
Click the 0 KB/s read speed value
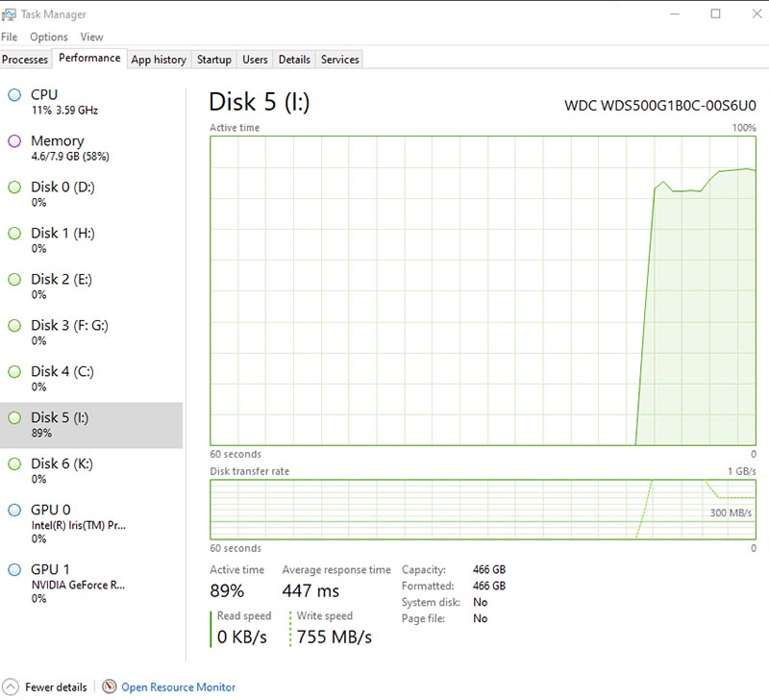point(242,637)
